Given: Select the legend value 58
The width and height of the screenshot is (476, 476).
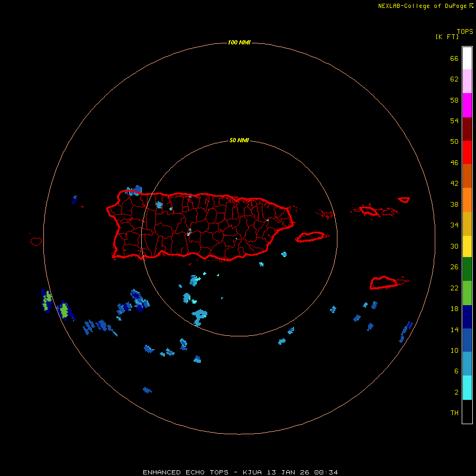Looking at the screenshot, I should (454, 100).
